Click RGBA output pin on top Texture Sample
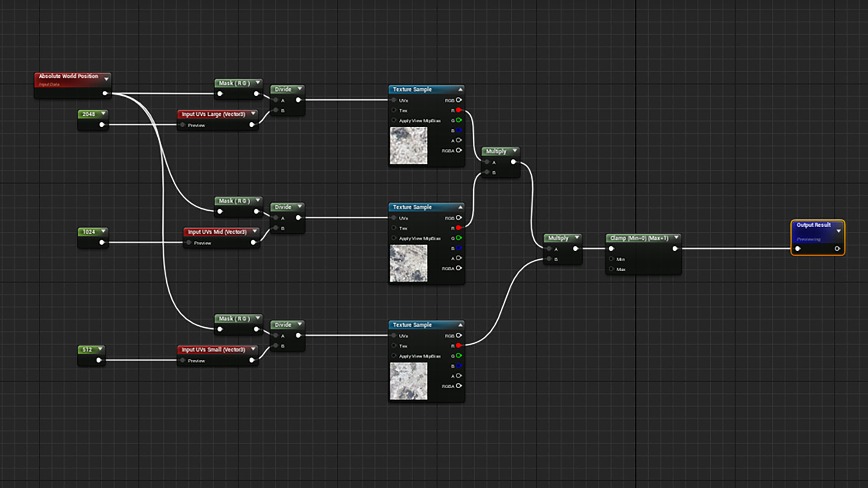This screenshot has width=868, height=488. point(458,150)
